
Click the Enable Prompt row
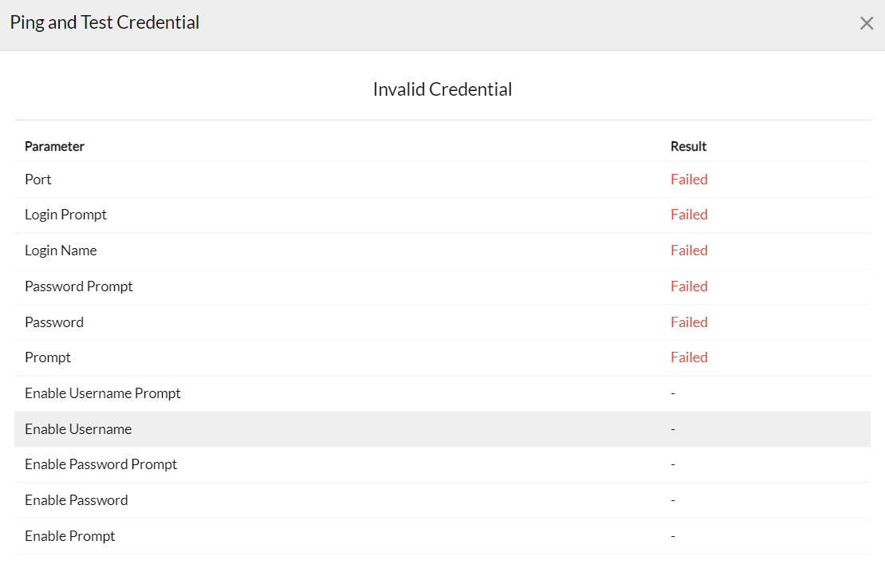(70, 536)
